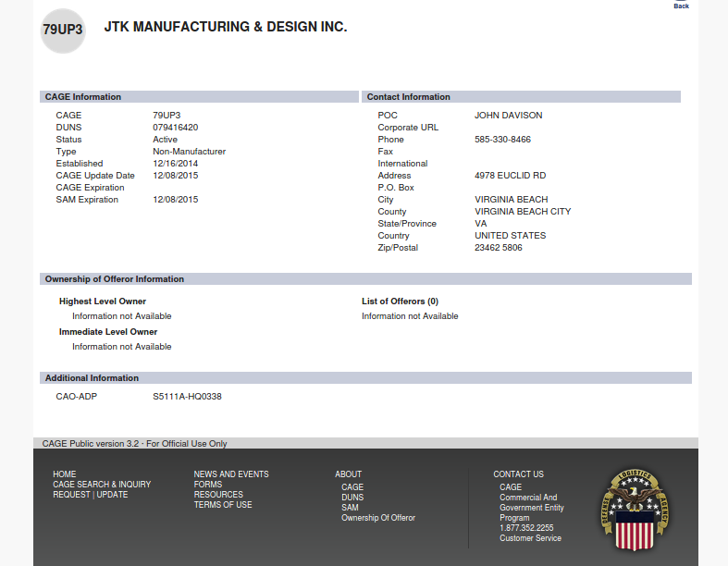The image size is (728, 566).
Task: Click the State/Province value VA
Action: (x=480, y=224)
